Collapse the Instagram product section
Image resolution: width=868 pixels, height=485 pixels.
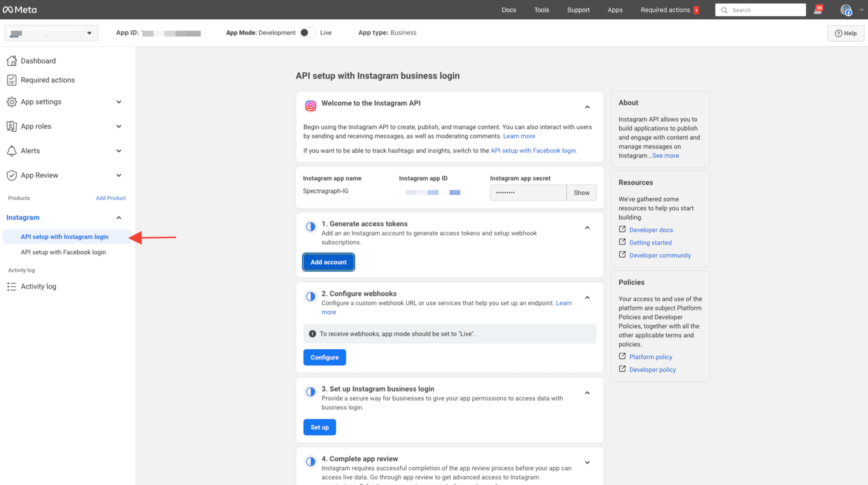119,217
